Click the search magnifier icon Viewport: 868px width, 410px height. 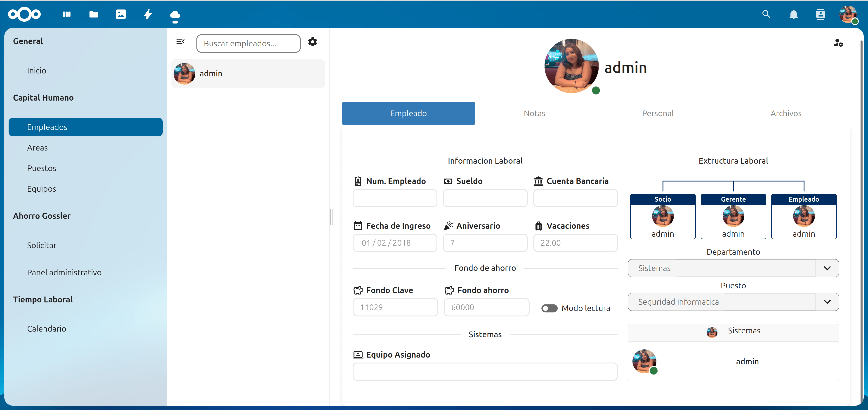coord(766,14)
